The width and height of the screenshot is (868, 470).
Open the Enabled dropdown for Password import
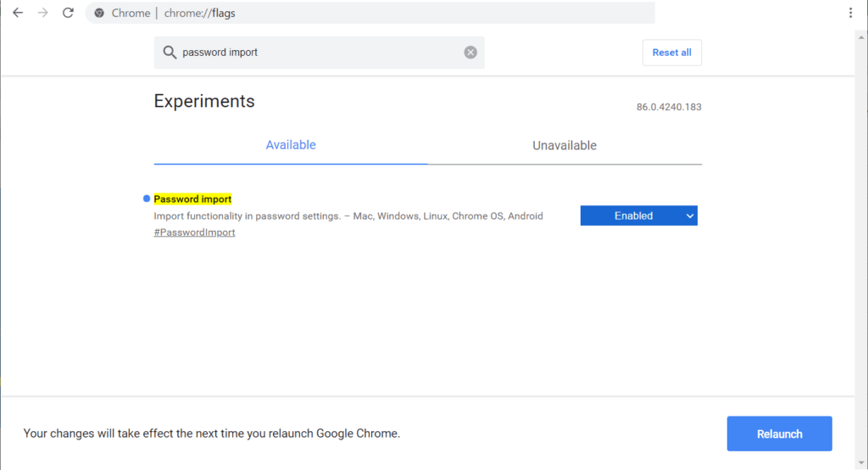click(639, 215)
